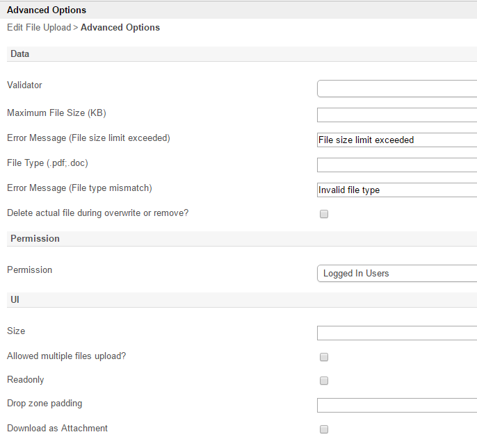Go back to Edit File Upload breadcrumb
The width and height of the screenshot is (477, 448).
(39, 28)
